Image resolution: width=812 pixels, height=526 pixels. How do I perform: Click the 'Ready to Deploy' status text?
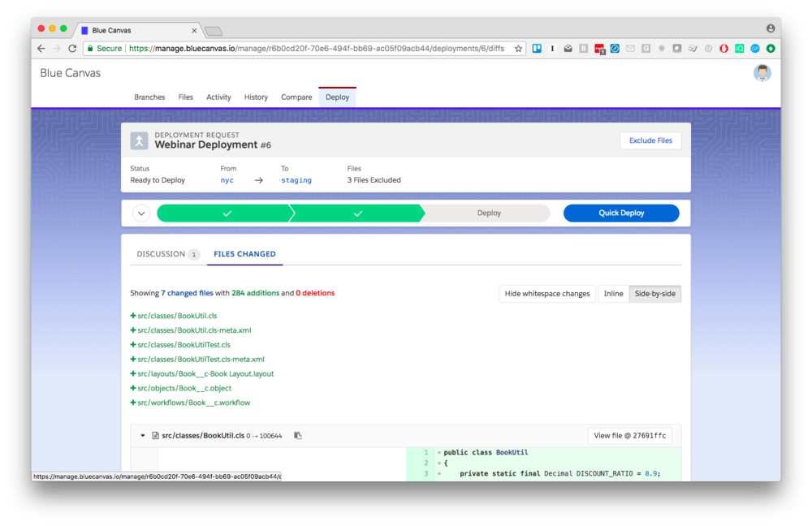[x=158, y=180]
